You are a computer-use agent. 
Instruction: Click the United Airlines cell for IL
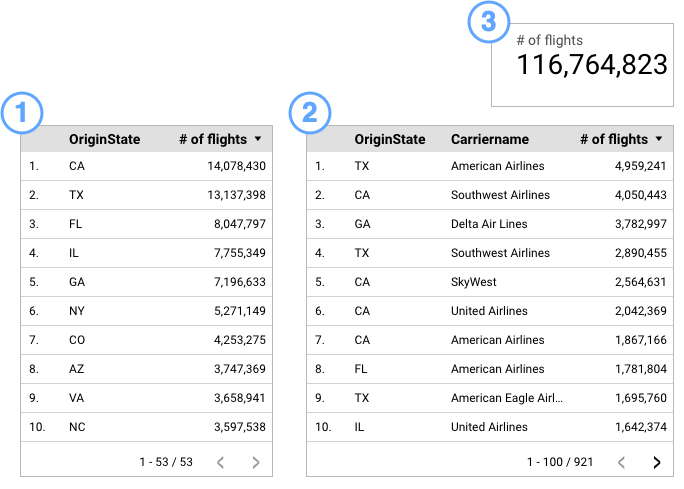click(489, 427)
